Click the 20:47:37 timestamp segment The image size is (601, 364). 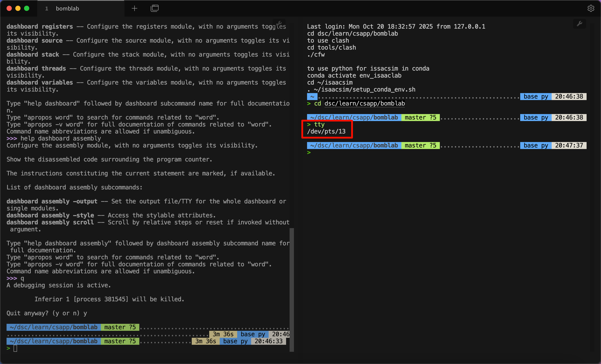tap(569, 146)
